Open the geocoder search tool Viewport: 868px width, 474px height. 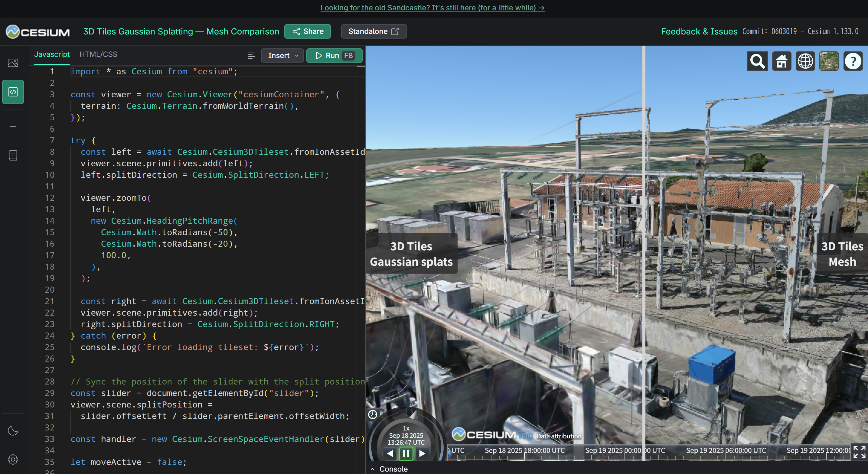pos(758,61)
